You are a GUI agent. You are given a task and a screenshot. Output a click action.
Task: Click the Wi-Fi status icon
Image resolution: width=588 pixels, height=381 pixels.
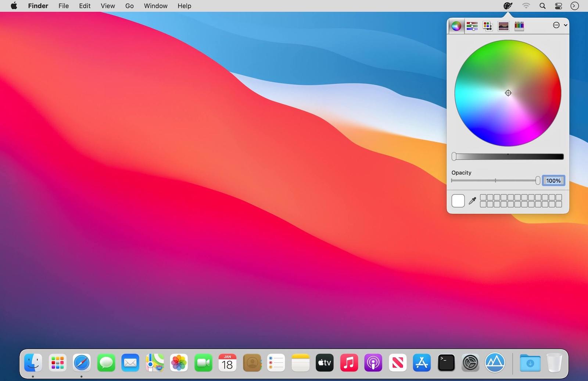[x=526, y=6]
